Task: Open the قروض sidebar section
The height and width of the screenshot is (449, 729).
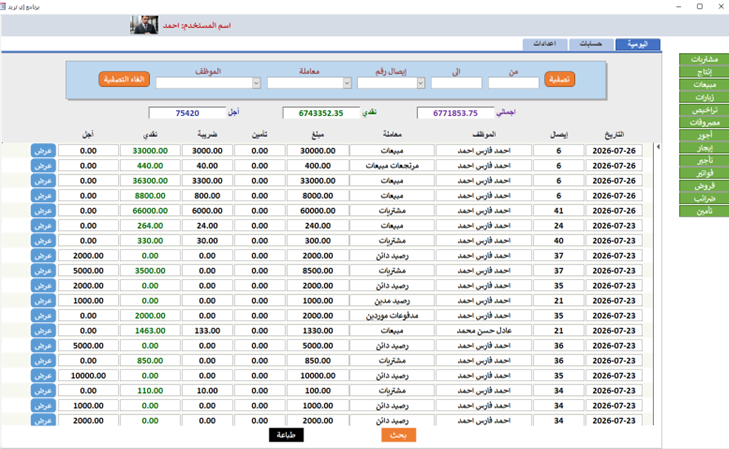Action: (704, 186)
